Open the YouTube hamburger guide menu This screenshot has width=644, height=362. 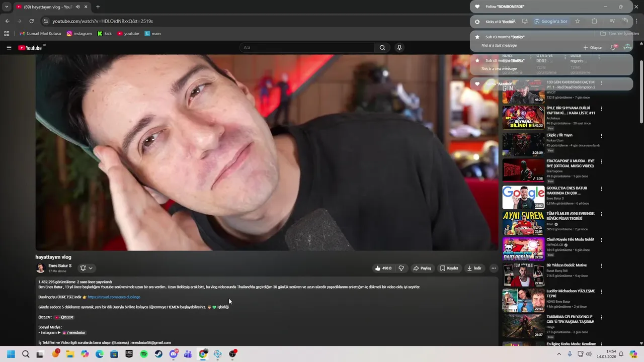[x=9, y=48]
